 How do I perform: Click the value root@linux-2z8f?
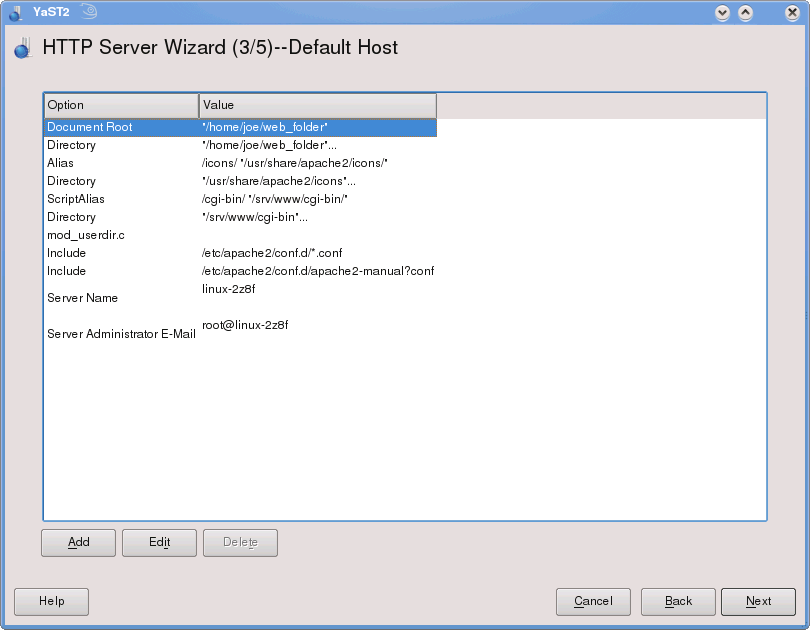[245, 325]
